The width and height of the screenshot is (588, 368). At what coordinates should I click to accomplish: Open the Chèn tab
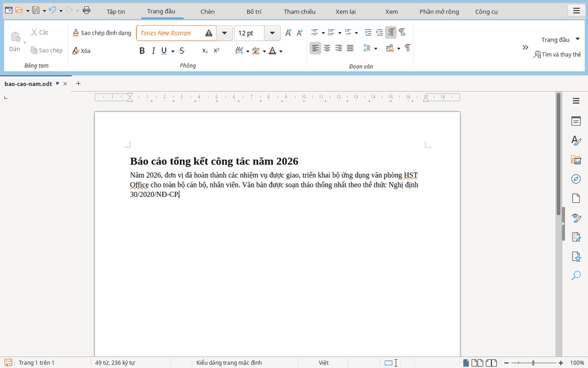[x=208, y=12]
